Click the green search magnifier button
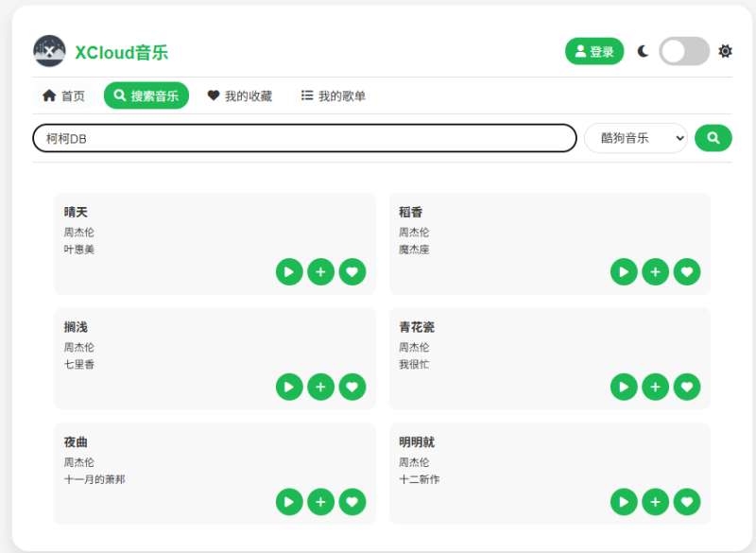 coord(713,138)
